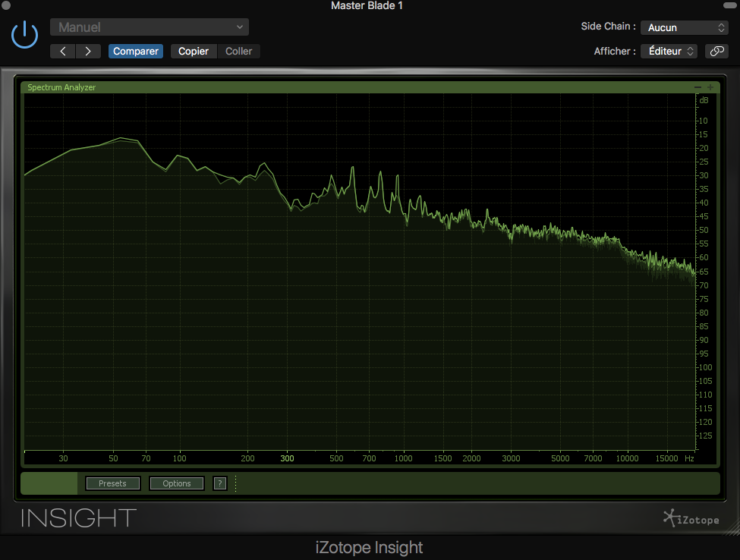Toggle the plugin power bypass button
The width and height of the screenshot is (740, 560).
tap(24, 35)
